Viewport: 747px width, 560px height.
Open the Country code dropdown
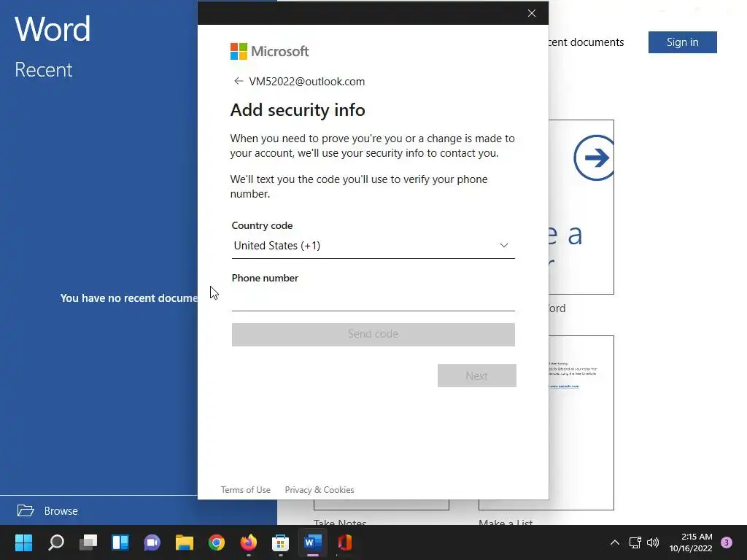373,246
